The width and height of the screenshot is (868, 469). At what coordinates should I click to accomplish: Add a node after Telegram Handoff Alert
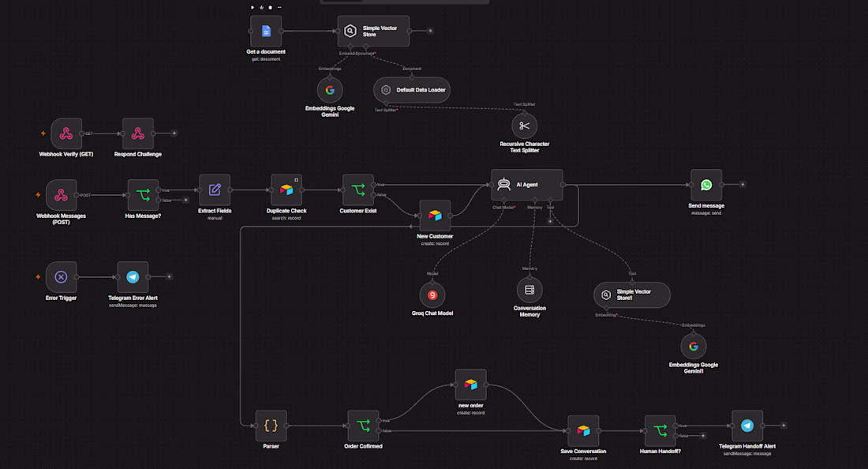click(784, 426)
